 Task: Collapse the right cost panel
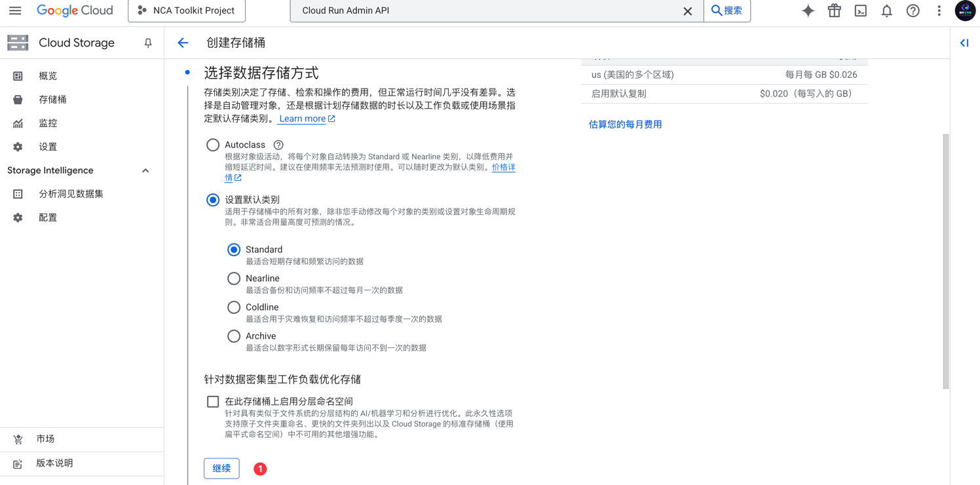pos(964,43)
